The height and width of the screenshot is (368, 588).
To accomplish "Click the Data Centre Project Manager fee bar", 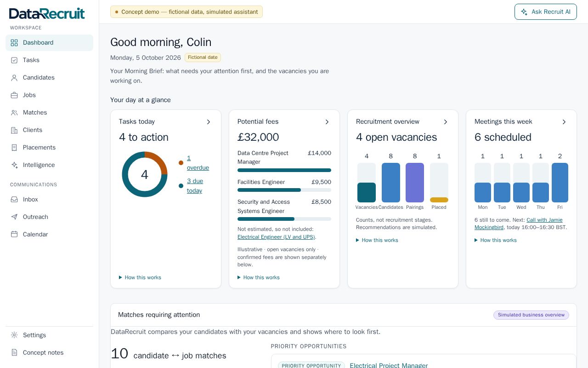I will 284,170.
